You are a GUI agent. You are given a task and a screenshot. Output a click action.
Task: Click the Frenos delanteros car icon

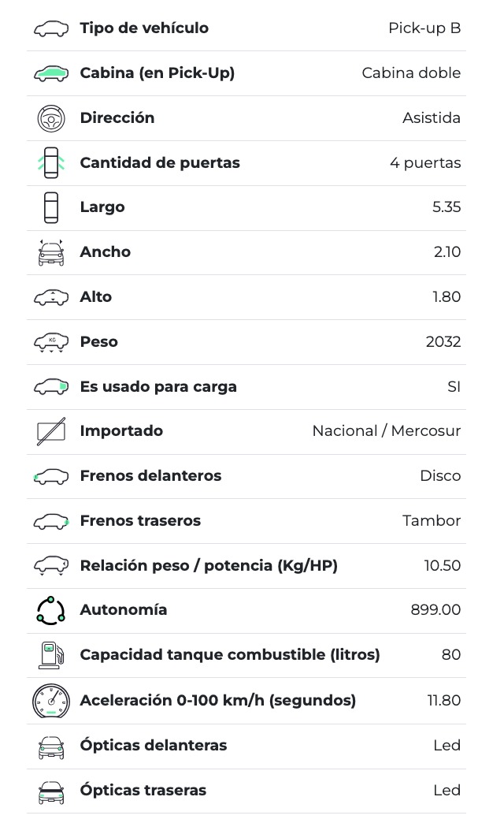coord(51,476)
